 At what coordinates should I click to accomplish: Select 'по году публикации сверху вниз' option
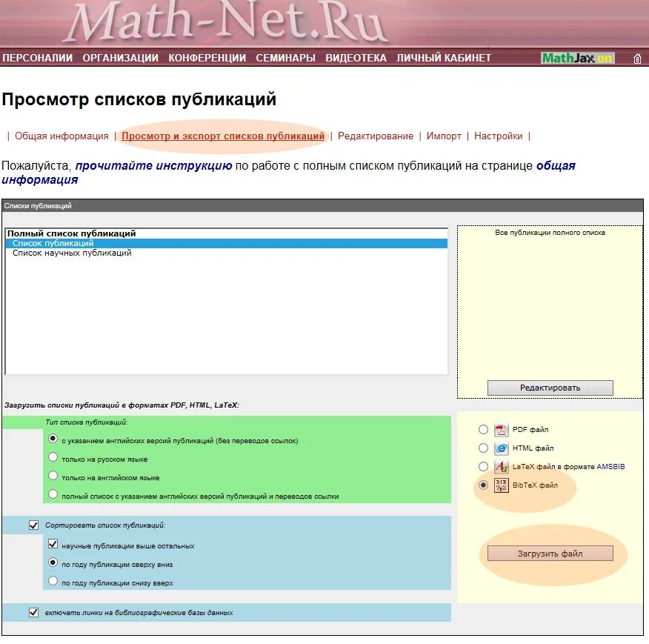(x=53, y=562)
